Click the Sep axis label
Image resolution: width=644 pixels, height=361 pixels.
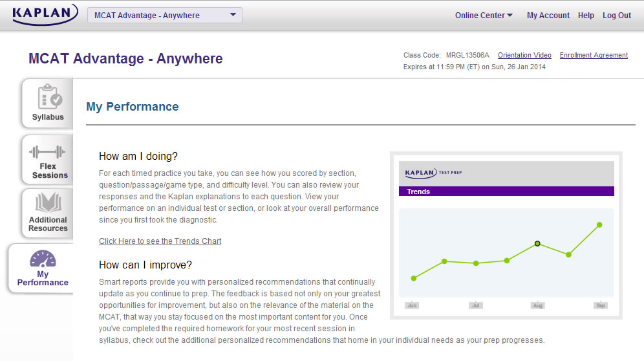click(x=601, y=305)
